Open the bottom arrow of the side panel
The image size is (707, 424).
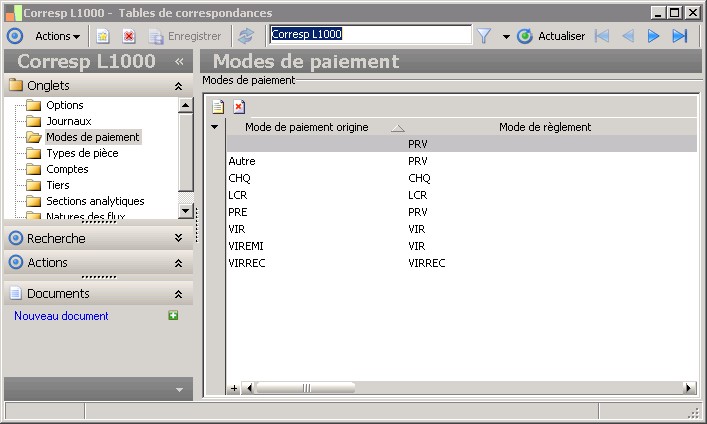click(x=179, y=390)
